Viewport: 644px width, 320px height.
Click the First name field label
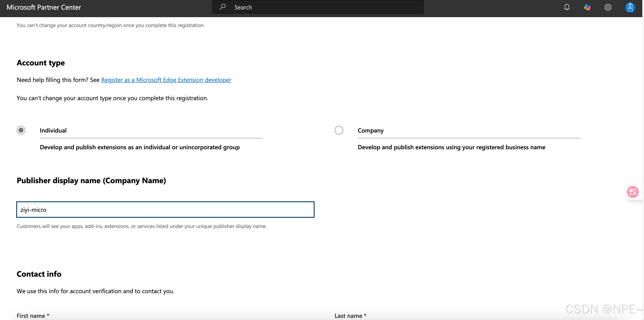[x=33, y=315]
